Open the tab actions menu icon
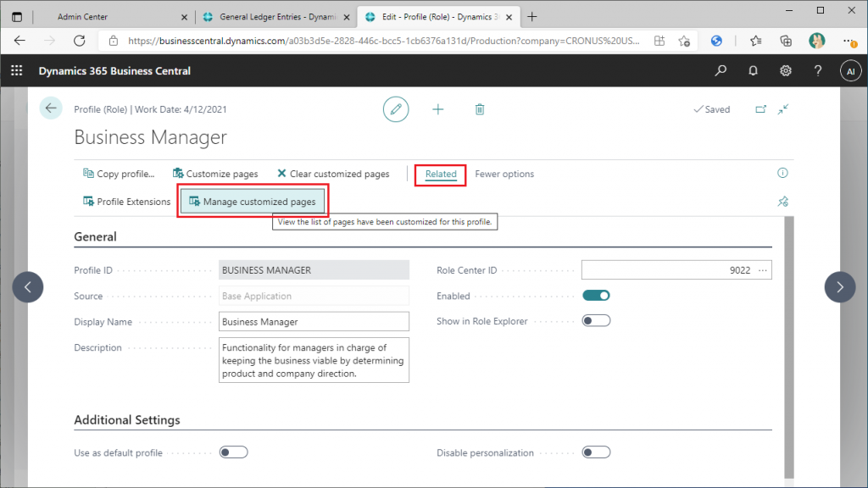 (x=17, y=17)
